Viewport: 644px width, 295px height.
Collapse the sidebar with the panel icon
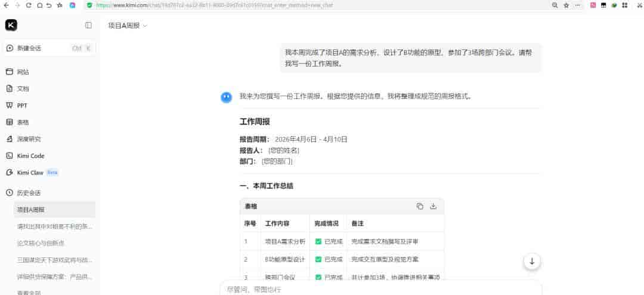point(88,26)
